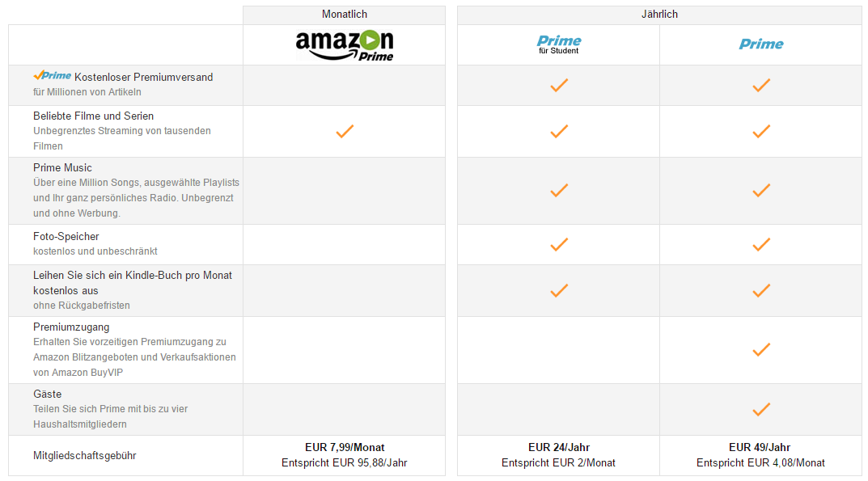Click the Amazon Prime video logo
This screenshot has height=481, width=868.
(345, 45)
